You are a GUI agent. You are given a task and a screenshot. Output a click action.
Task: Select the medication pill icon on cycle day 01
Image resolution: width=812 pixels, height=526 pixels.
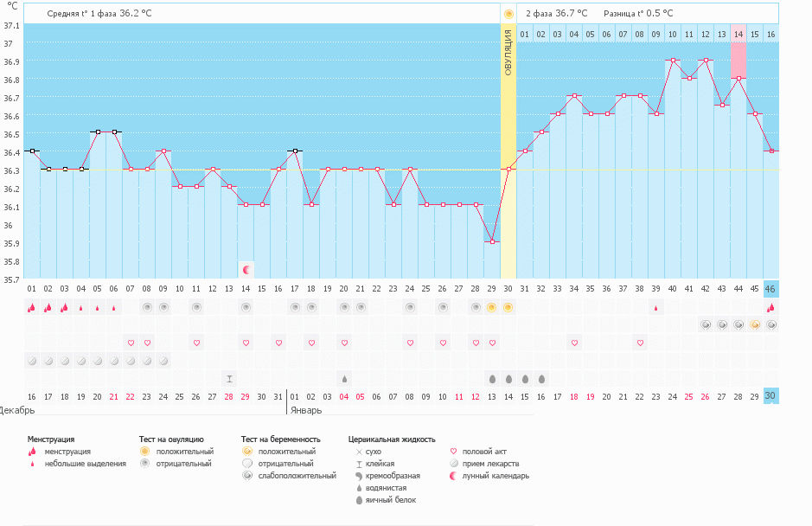pos(32,361)
